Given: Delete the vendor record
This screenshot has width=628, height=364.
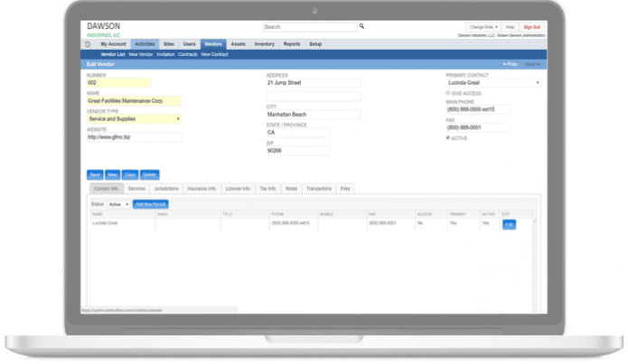Looking at the screenshot, I should [149, 174].
